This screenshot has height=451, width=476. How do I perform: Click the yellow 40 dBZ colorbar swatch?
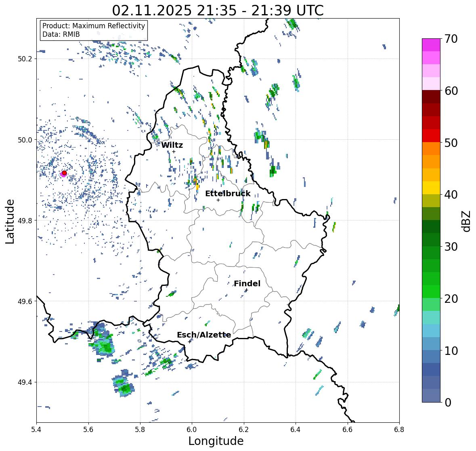(431, 188)
